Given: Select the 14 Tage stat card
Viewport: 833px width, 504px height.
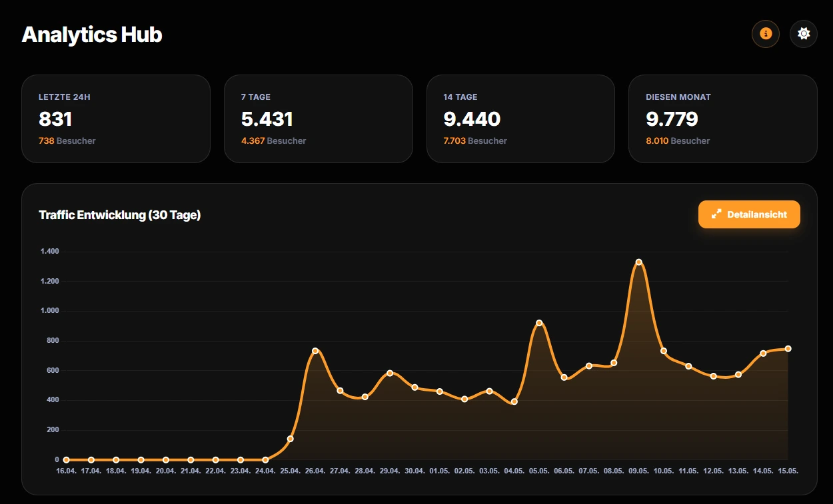Looking at the screenshot, I should [x=520, y=119].
